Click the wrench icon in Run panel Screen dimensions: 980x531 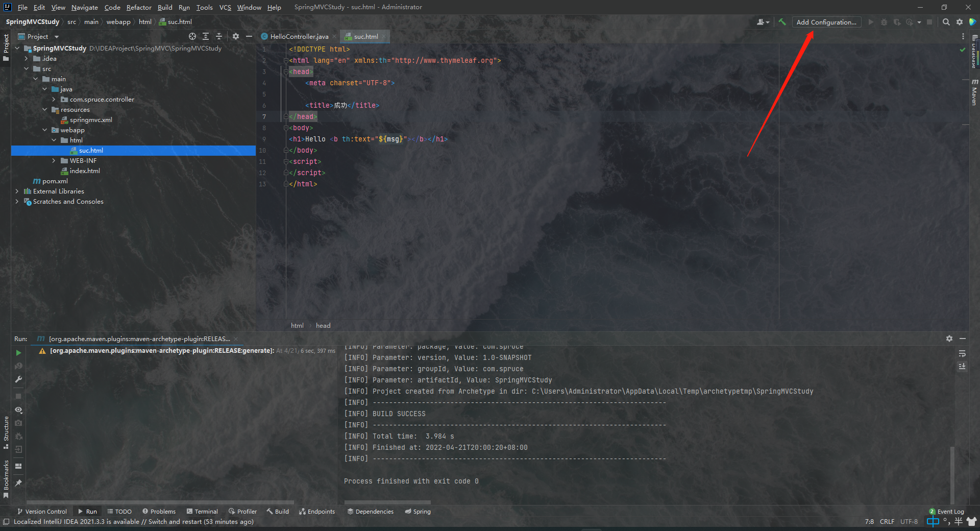pos(18,379)
